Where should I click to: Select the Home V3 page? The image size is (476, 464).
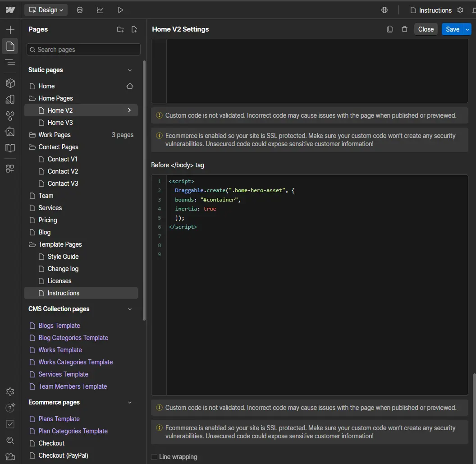(x=60, y=123)
